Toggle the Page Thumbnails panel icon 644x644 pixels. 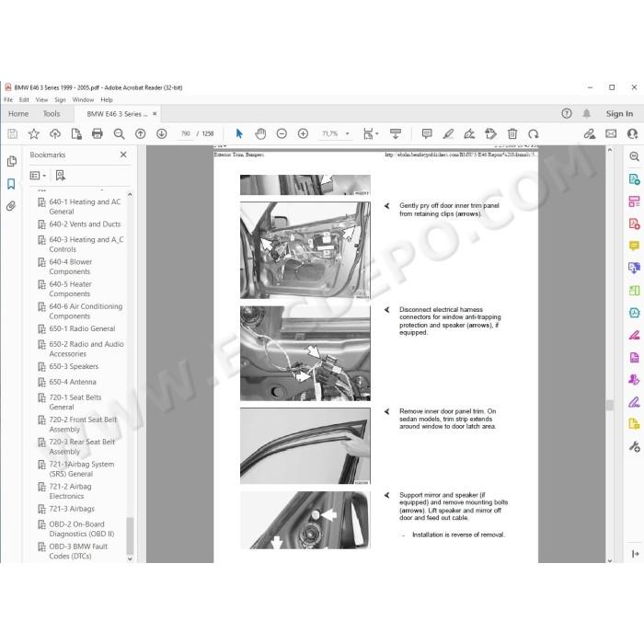point(11,161)
